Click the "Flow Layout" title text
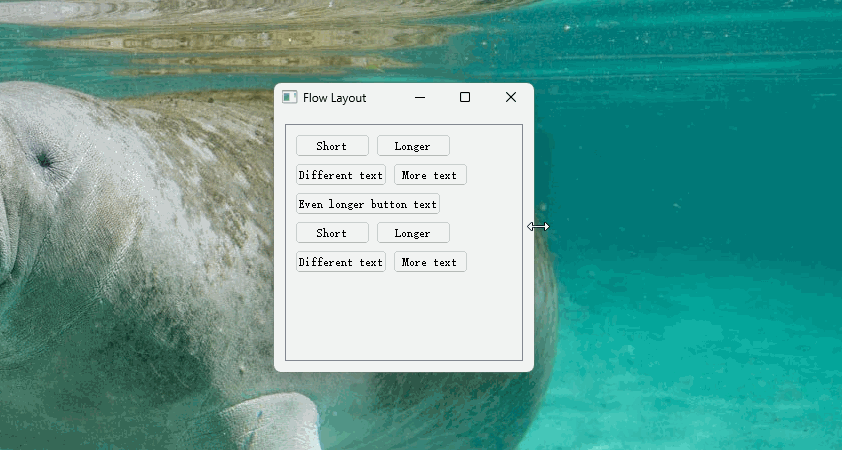Image resolution: width=842 pixels, height=450 pixels. coord(335,98)
